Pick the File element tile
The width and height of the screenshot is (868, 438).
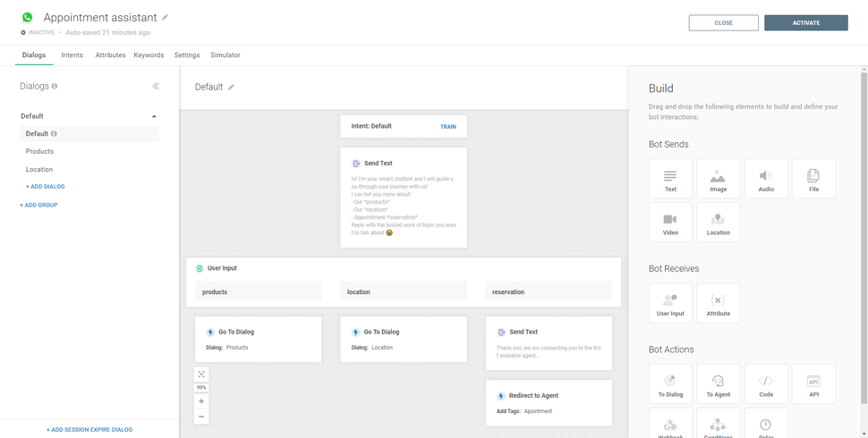(x=813, y=179)
